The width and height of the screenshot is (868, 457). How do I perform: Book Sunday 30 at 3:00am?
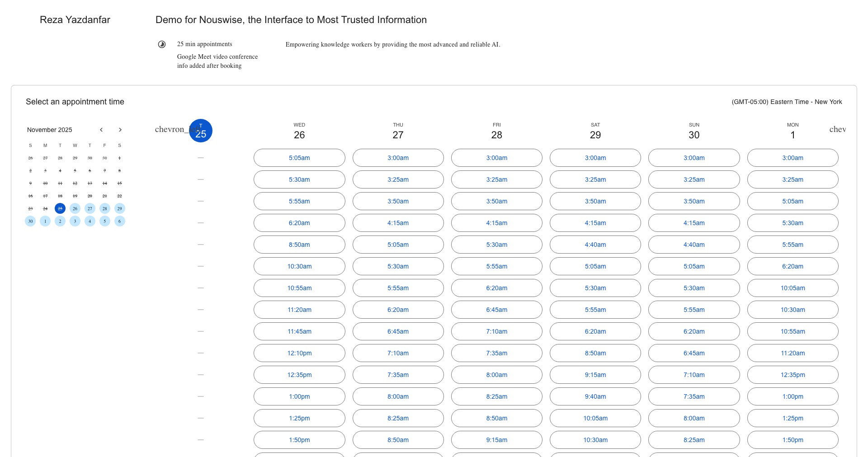(x=694, y=158)
